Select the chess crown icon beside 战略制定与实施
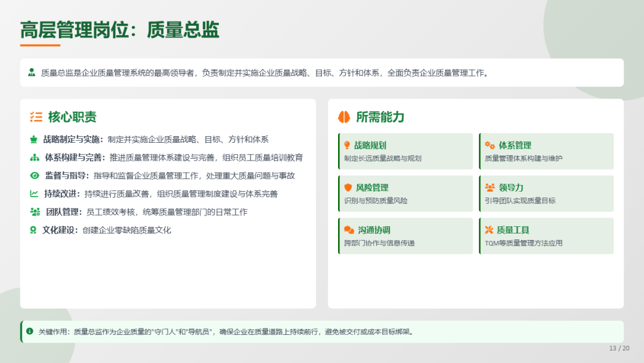This screenshot has height=363, width=644. [x=34, y=140]
